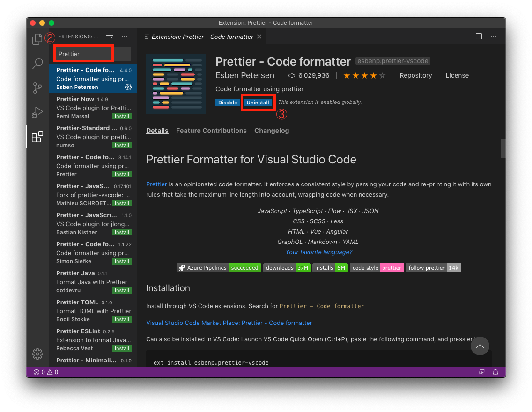The image size is (532, 412).
Task: Open feedback icon in status bar
Action: pos(481,372)
